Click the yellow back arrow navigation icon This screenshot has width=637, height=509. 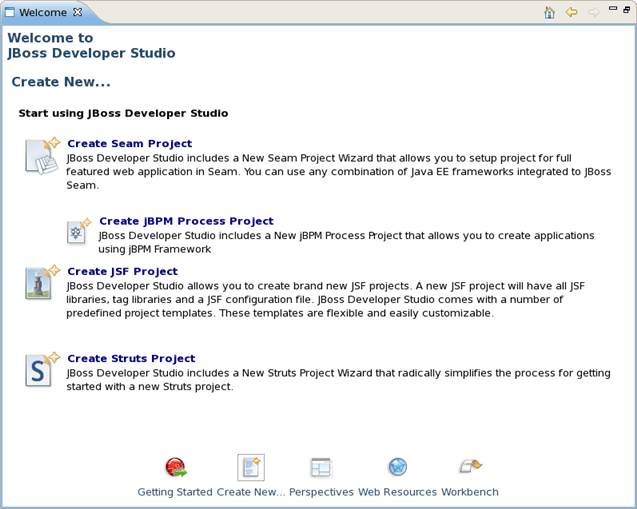[x=572, y=13]
